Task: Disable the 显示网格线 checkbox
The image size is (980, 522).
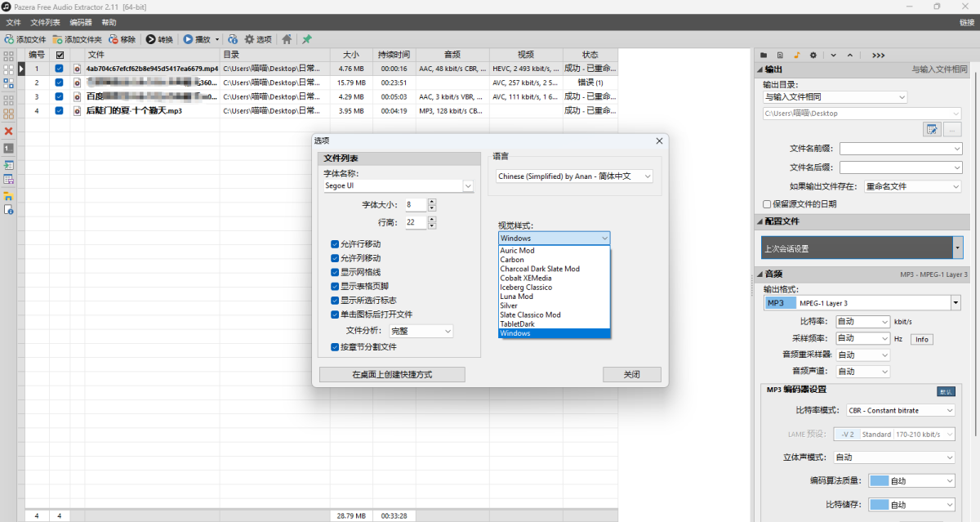Action: click(x=335, y=272)
